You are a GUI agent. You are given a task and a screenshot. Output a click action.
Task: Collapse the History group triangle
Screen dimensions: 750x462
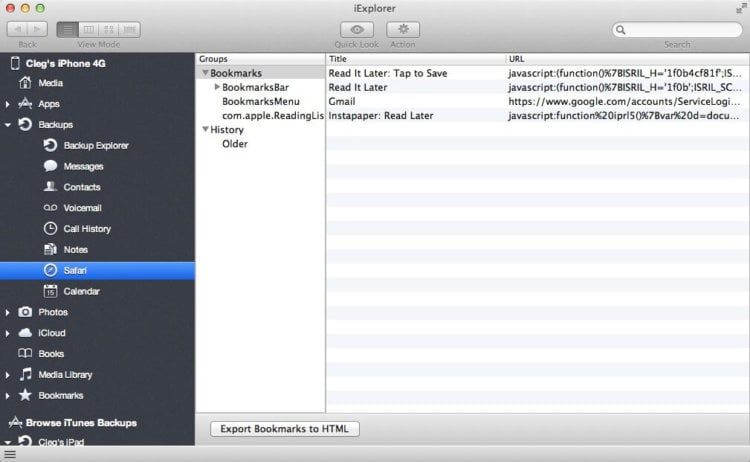pyautogui.click(x=205, y=129)
